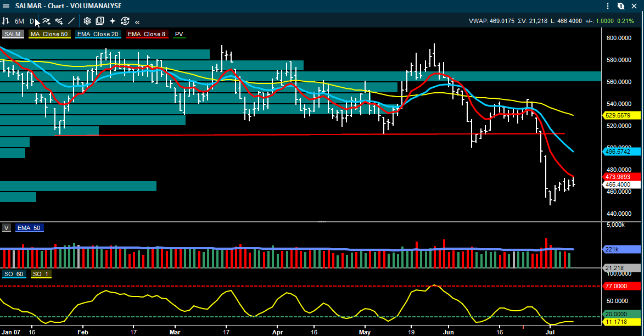Viewport: 644px width, 336px height.
Task: Change the chart type via bar icon
Action: (5, 21)
